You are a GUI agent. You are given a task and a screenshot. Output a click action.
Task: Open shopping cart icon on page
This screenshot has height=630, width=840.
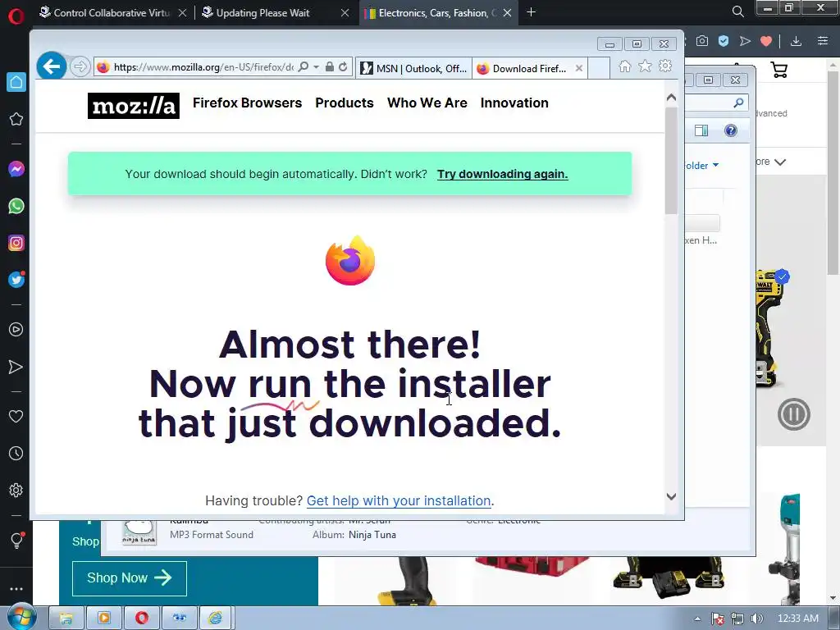click(779, 70)
